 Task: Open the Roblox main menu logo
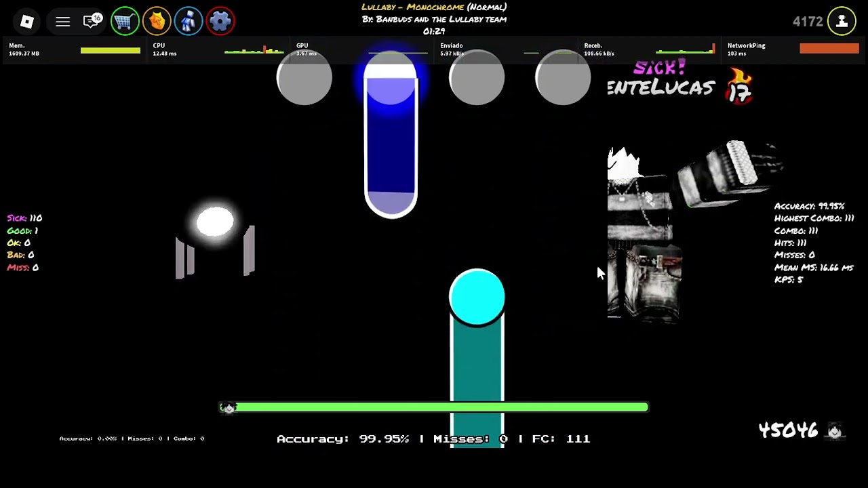click(x=27, y=22)
